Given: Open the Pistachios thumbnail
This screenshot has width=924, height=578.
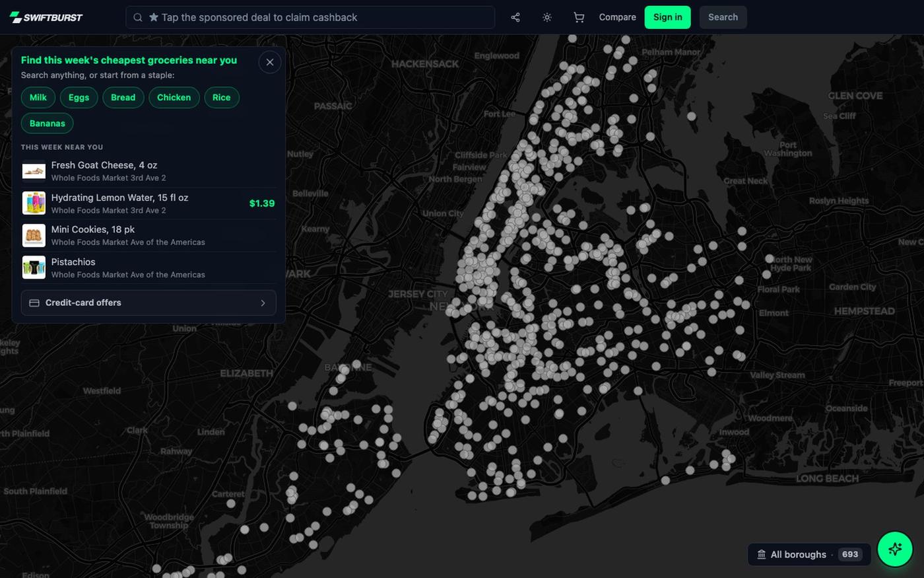Looking at the screenshot, I should pos(34,268).
